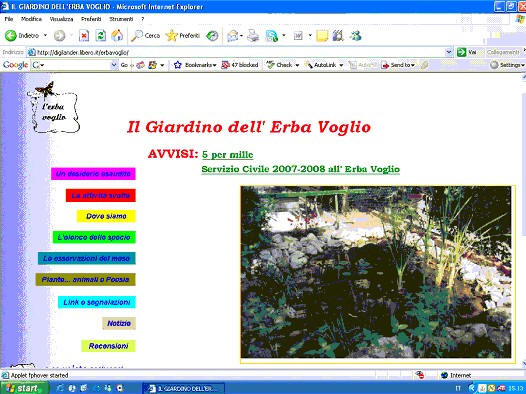Click the printer icon in toolbar
This screenshot has width=526, height=394.
point(253,36)
